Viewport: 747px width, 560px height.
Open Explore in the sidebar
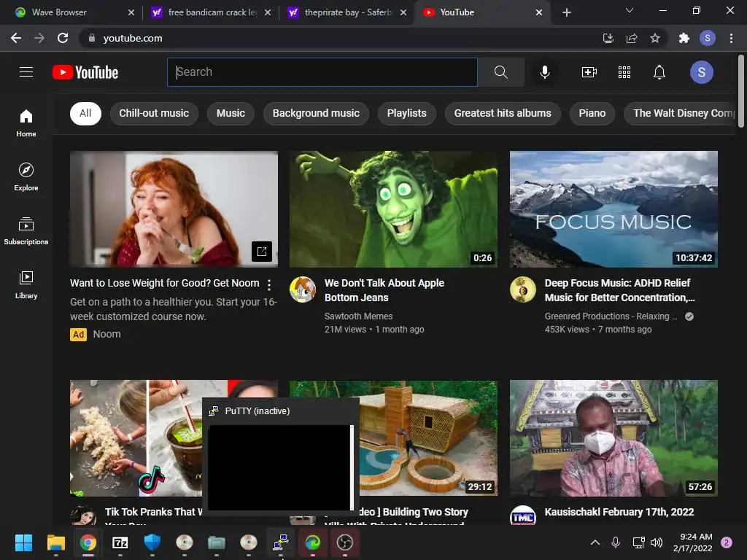click(26, 176)
